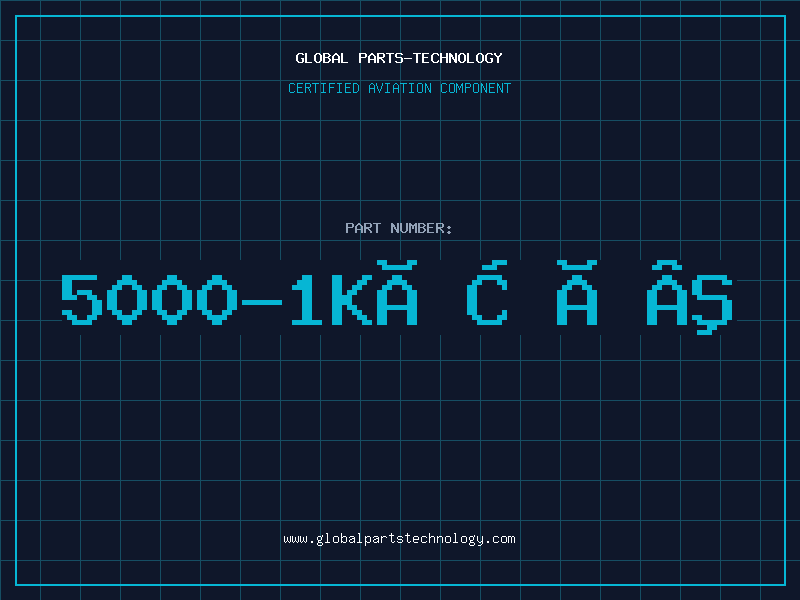Click the GLOBAL PARTS-TECHNOLOGY heading
800x600 pixels.
click(x=399, y=58)
